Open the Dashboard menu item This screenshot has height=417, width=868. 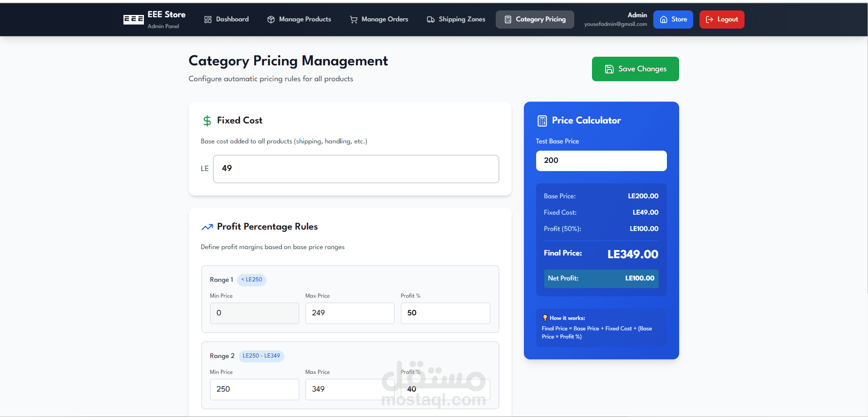click(227, 20)
